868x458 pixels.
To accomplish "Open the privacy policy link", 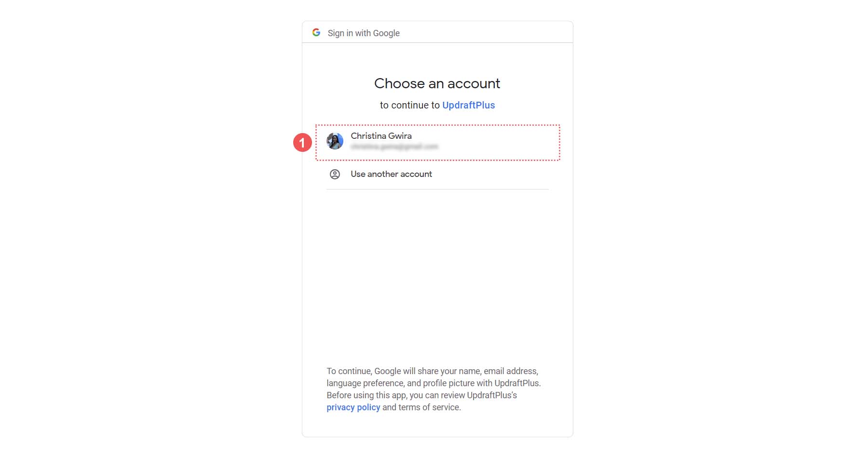I will pos(353,407).
